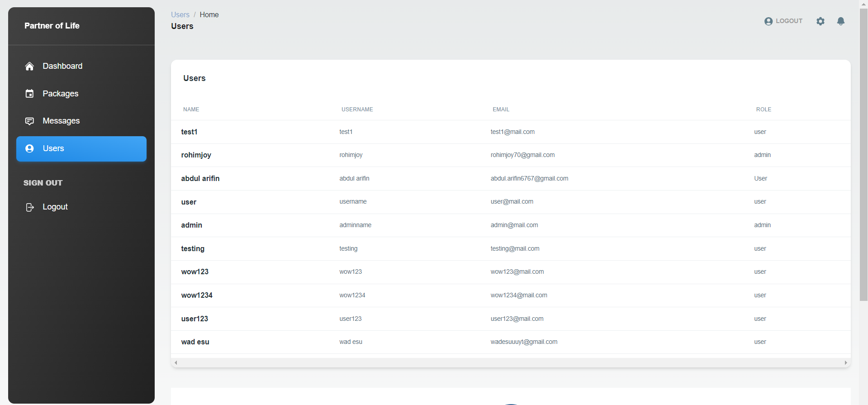Click the account avatar icon beside LOGOUT
Viewport: 868px width, 405px height.
(768, 21)
